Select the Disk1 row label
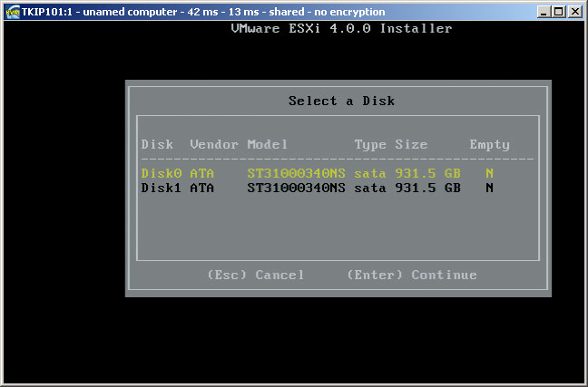Screen dimensions: 588x387 click(x=162, y=188)
